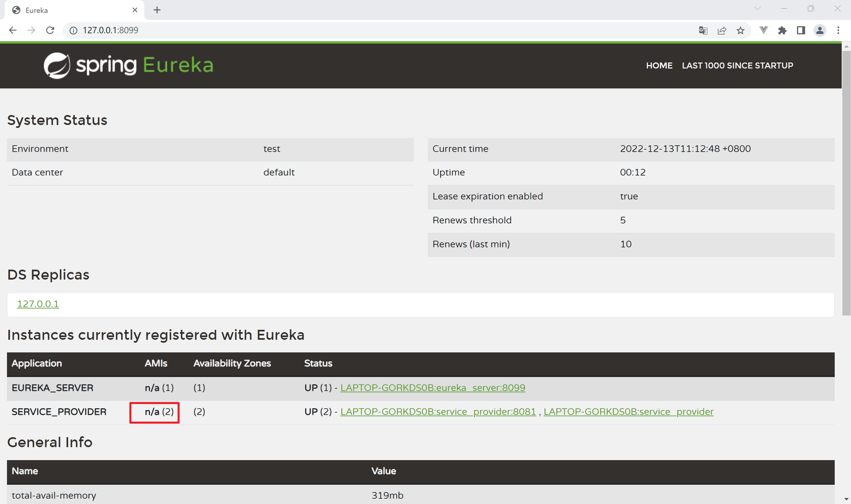Click the scrollbar up arrow
Viewport: 851px width, 504px height.
[846, 47]
